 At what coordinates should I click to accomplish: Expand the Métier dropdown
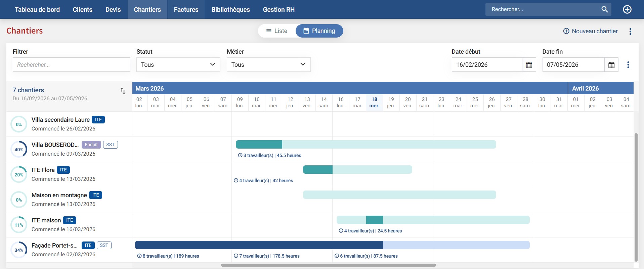click(268, 65)
